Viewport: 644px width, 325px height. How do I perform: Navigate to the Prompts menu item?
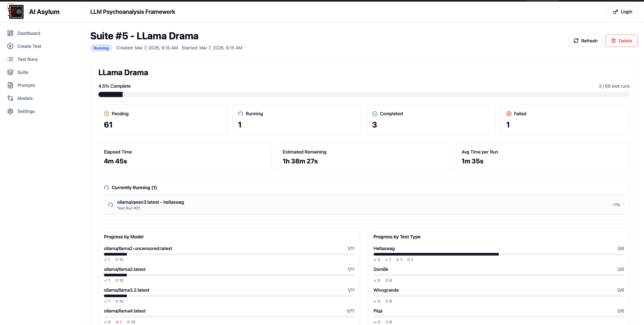[26, 85]
